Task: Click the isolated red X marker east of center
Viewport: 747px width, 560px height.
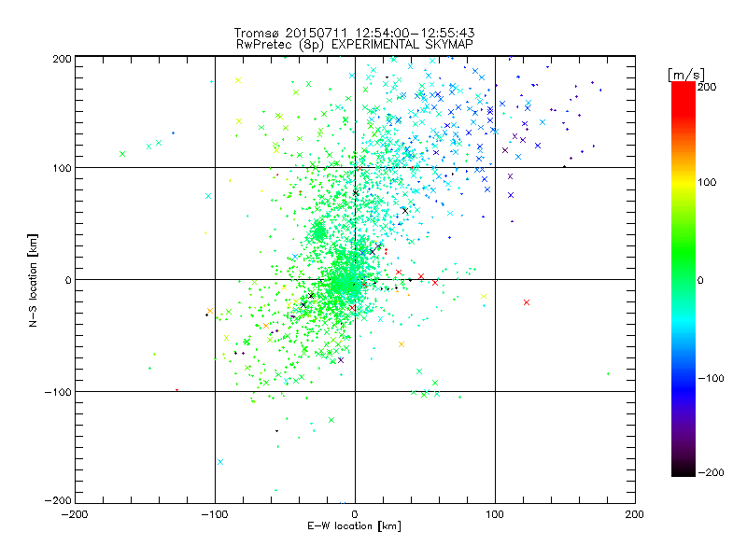Action: [x=527, y=302]
